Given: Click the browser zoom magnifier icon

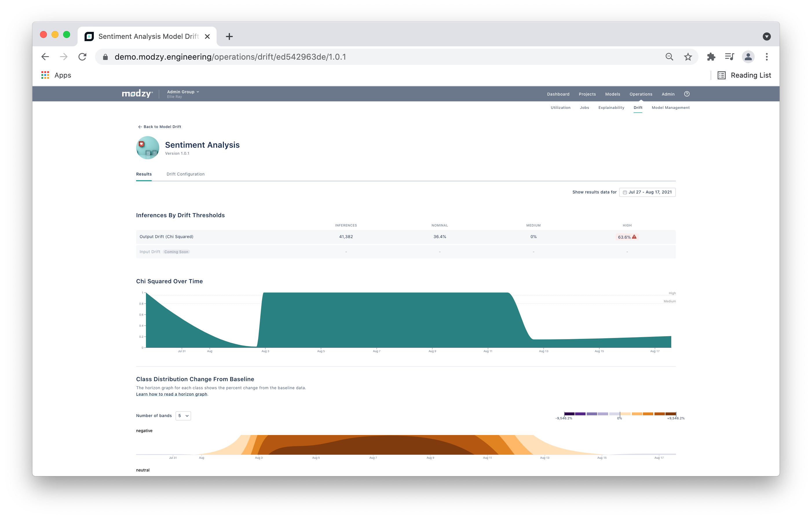Looking at the screenshot, I should (x=669, y=57).
